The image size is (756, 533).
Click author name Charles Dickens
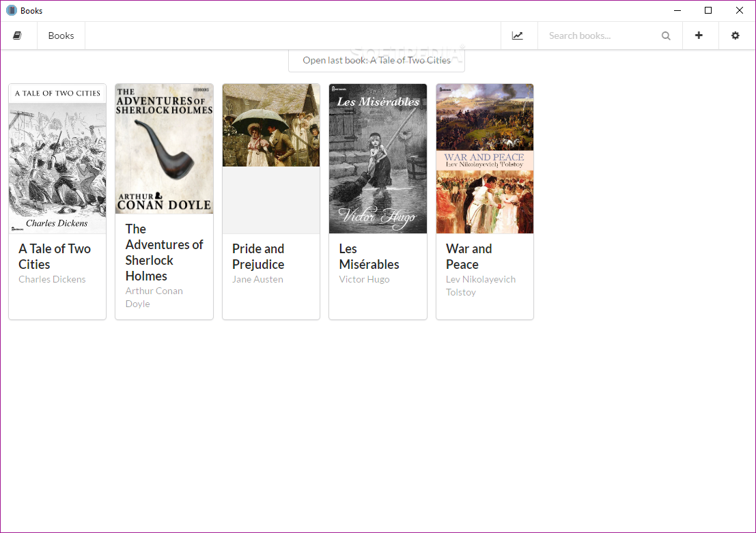click(x=52, y=280)
